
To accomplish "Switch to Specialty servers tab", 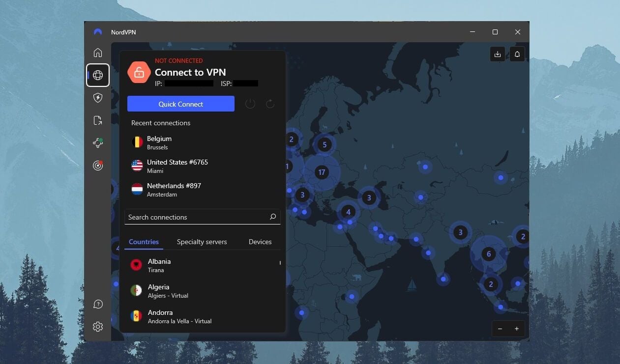I will 202,242.
